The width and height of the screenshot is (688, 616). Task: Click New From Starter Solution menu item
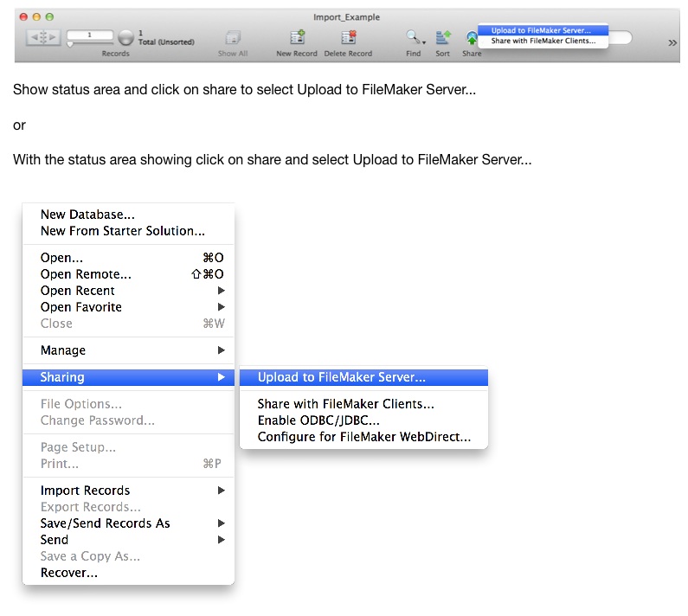(122, 231)
